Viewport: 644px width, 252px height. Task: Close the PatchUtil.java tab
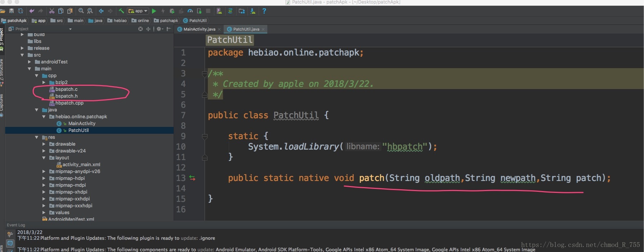coord(263,30)
